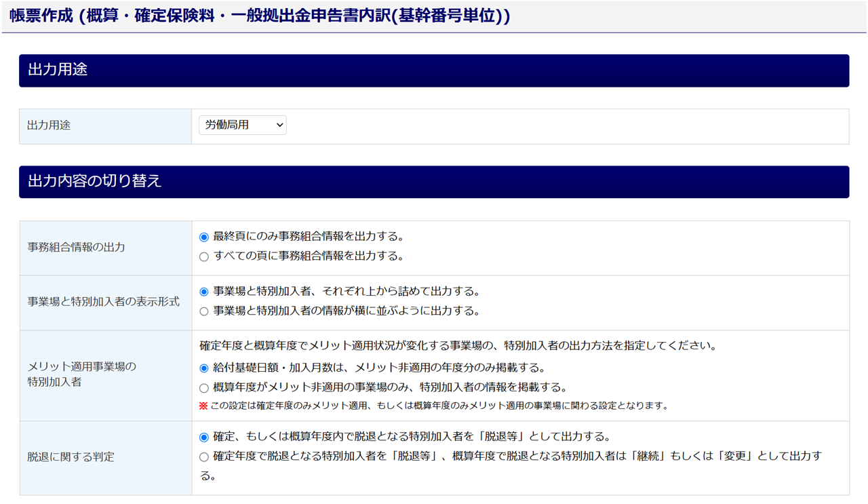Select すべての頁に事務組合情報を出力する radio button
Image resolution: width=868 pixels, height=504 pixels.
pos(204,257)
